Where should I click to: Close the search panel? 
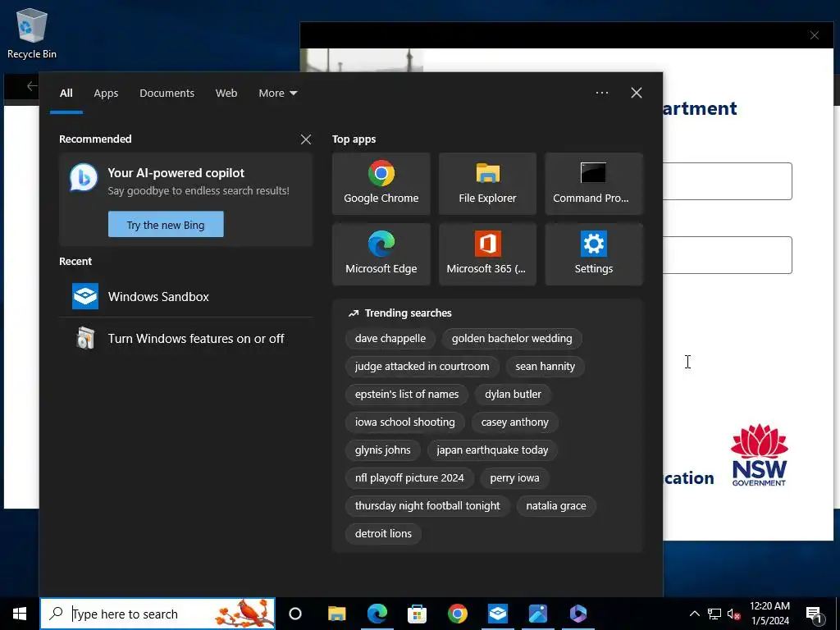pyautogui.click(x=637, y=93)
